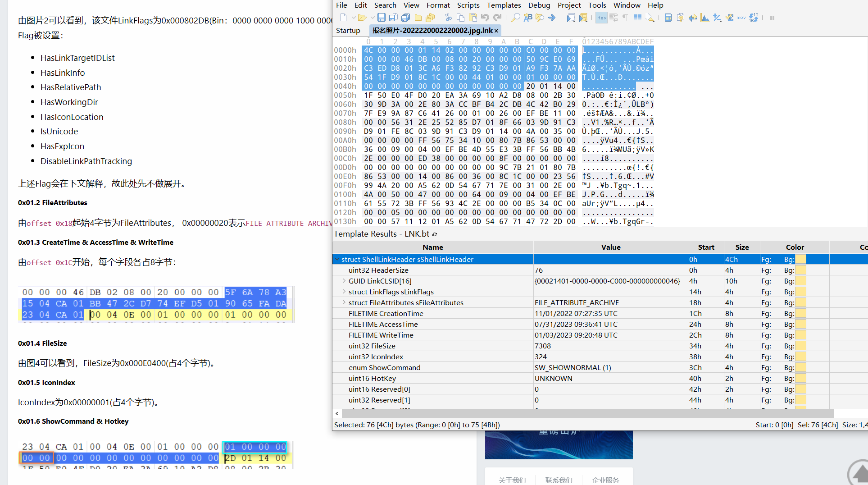Click the FILE_ATTRIBUTE_ARCHIVE value cell

pos(610,302)
